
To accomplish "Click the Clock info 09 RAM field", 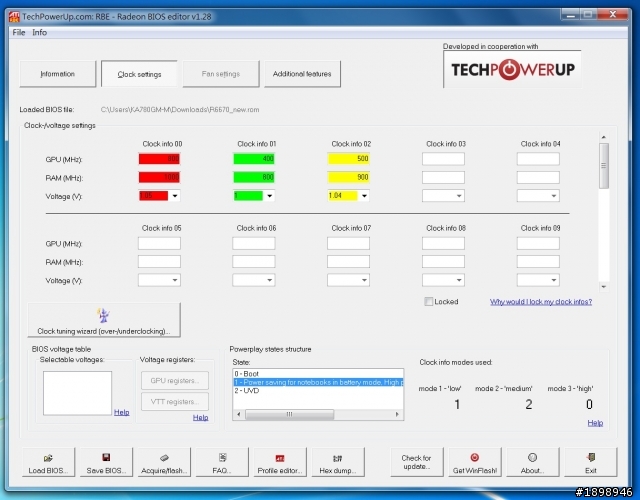I will (538, 262).
